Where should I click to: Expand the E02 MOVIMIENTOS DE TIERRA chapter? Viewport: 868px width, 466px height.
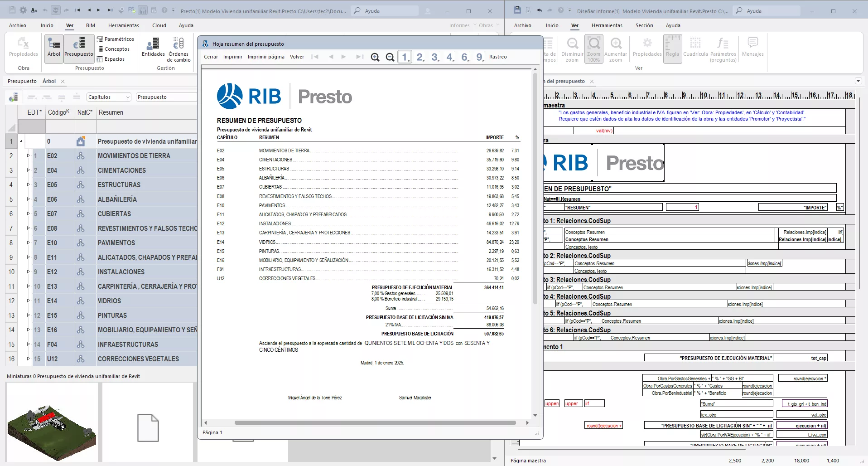click(28, 156)
